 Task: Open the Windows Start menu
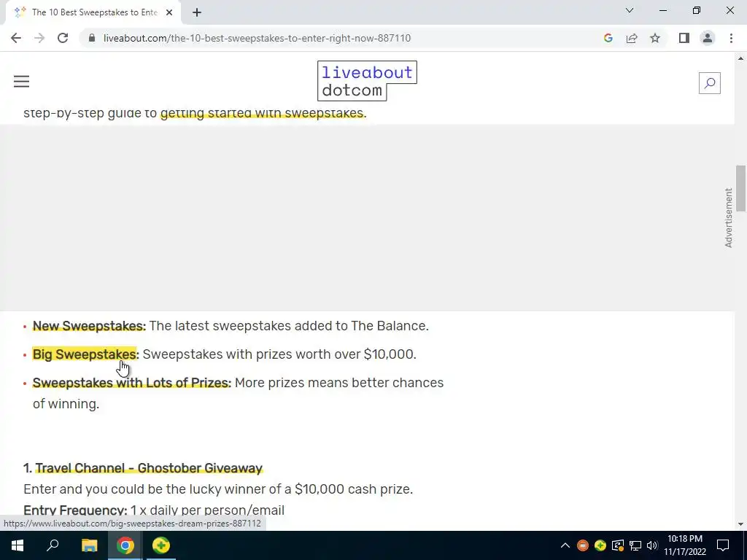(x=18, y=545)
